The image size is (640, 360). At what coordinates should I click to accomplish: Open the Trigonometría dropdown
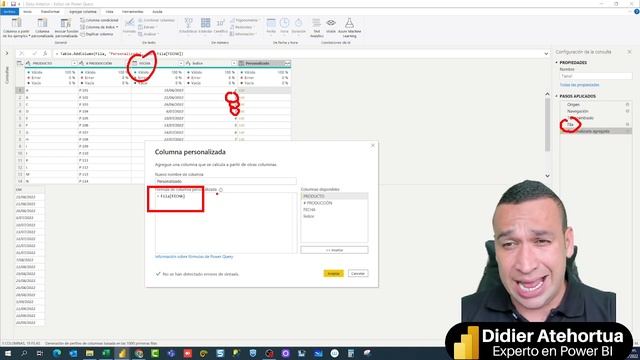point(244,20)
